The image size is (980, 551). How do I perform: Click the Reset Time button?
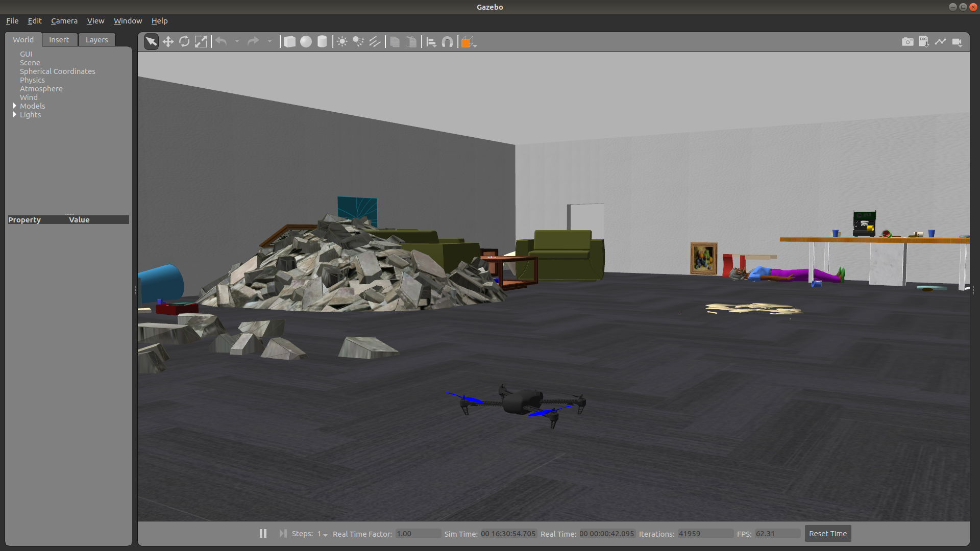pos(827,533)
